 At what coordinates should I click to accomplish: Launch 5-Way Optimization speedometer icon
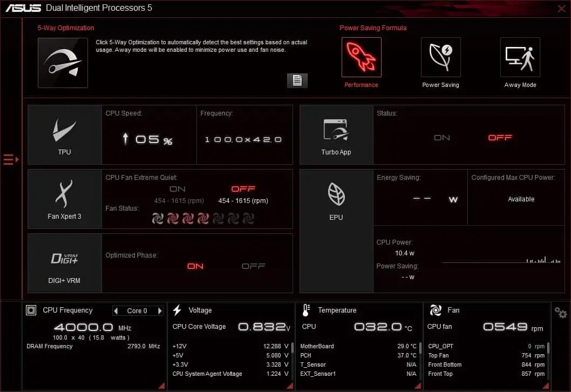[x=63, y=63]
